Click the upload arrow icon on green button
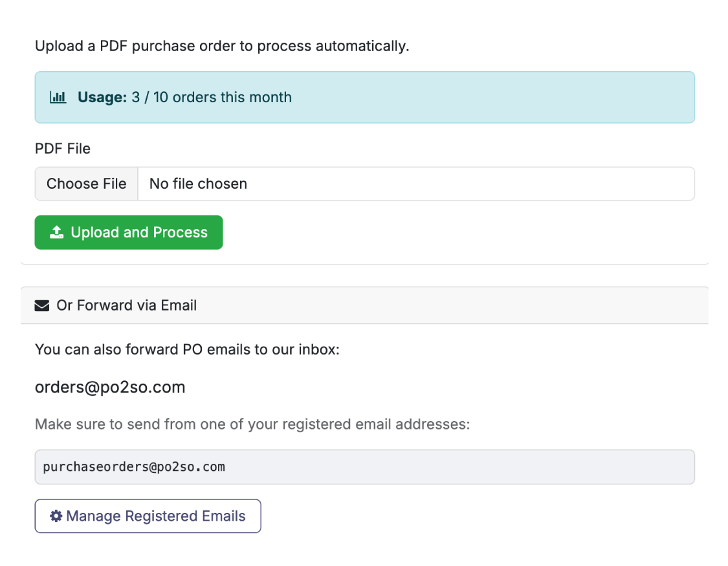 tap(57, 233)
